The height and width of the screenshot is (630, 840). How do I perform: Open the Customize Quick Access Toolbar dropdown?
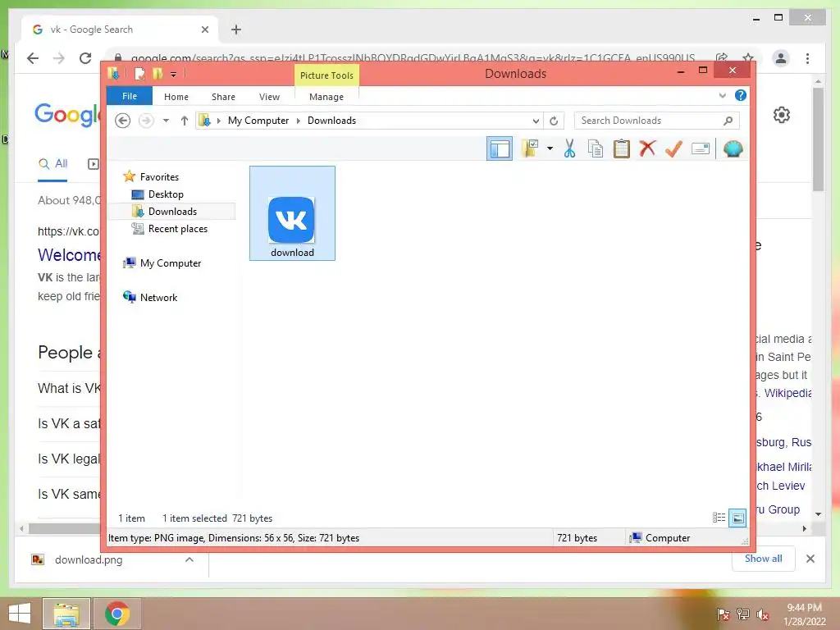[x=174, y=74]
